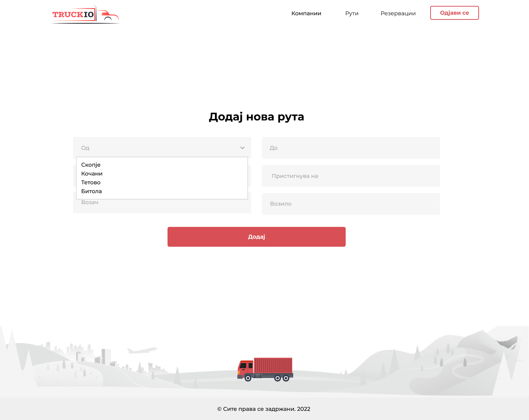Pick Тетово from the open list
This screenshot has height=420, width=529.
(x=91, y=182)
